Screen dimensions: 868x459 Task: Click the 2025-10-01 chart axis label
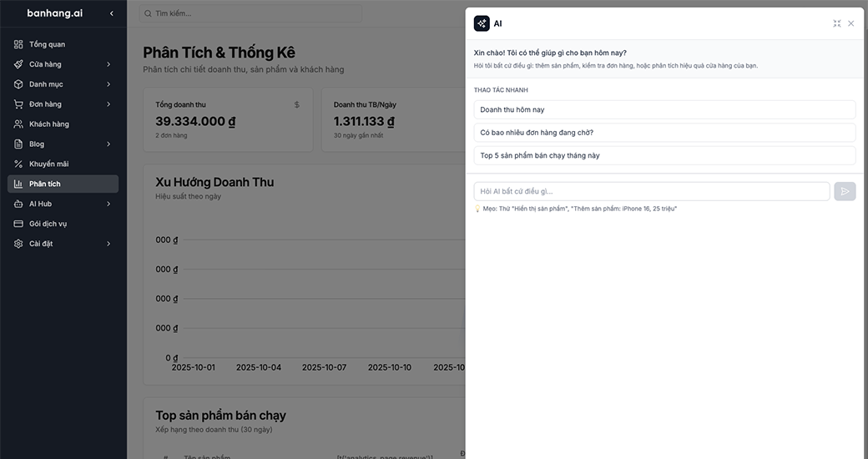click(193, 367)
